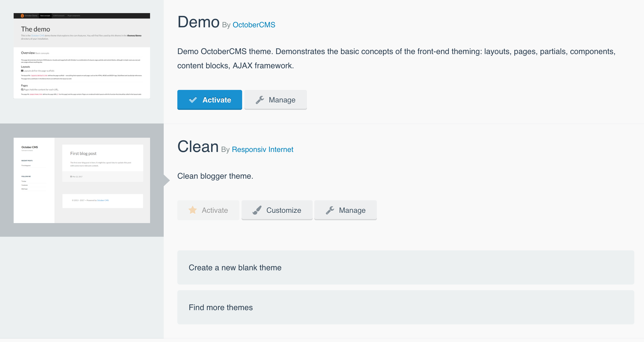Click the First blog post text in the Clean preview

coord(83,153)
